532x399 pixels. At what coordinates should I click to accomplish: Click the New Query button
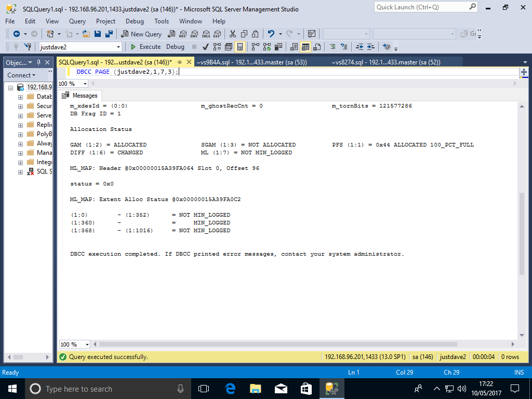[x=141, y=34]
